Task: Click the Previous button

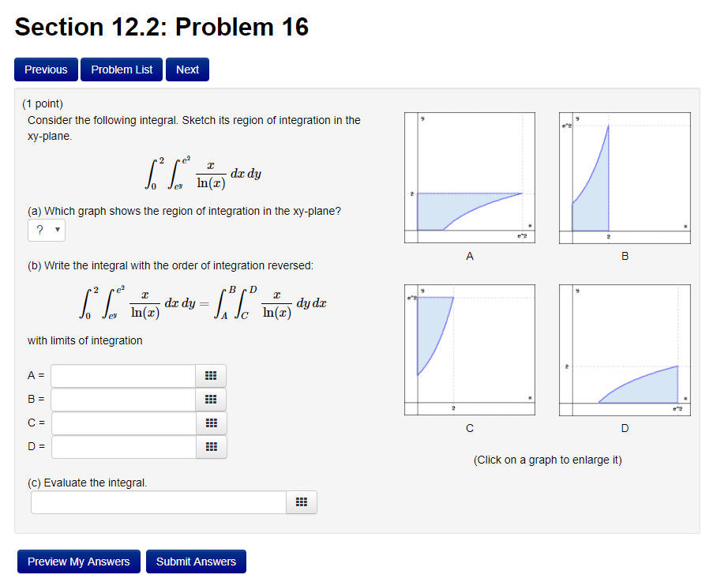Action: tap(45, 69)
